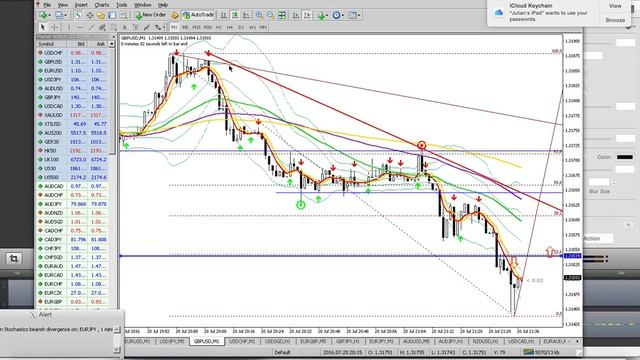
Task: Open the Strategy Tester icon
Action: 123,15
